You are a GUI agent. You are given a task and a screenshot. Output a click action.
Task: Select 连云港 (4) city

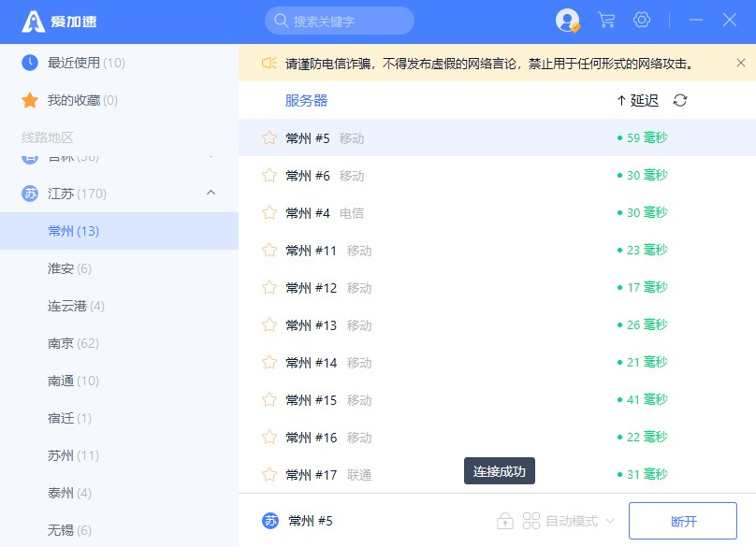coord(119,306)
